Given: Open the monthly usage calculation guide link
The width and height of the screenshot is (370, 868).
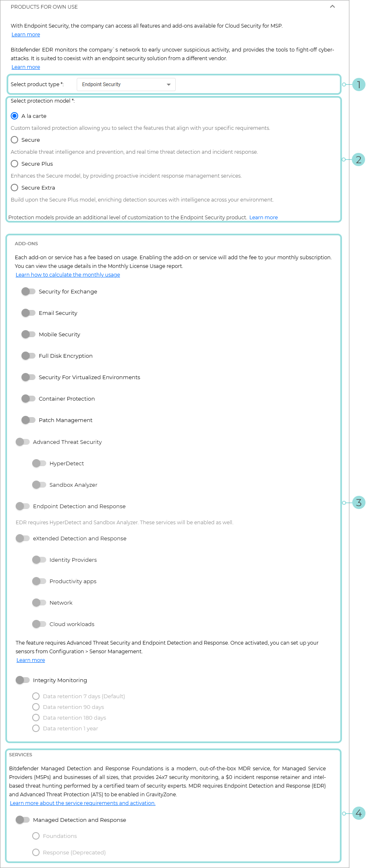Looking at the screenshot, I should (68, 274).
